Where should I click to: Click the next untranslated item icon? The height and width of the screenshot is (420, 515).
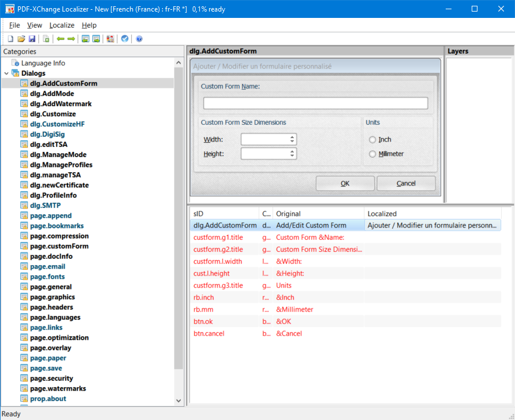96,39
